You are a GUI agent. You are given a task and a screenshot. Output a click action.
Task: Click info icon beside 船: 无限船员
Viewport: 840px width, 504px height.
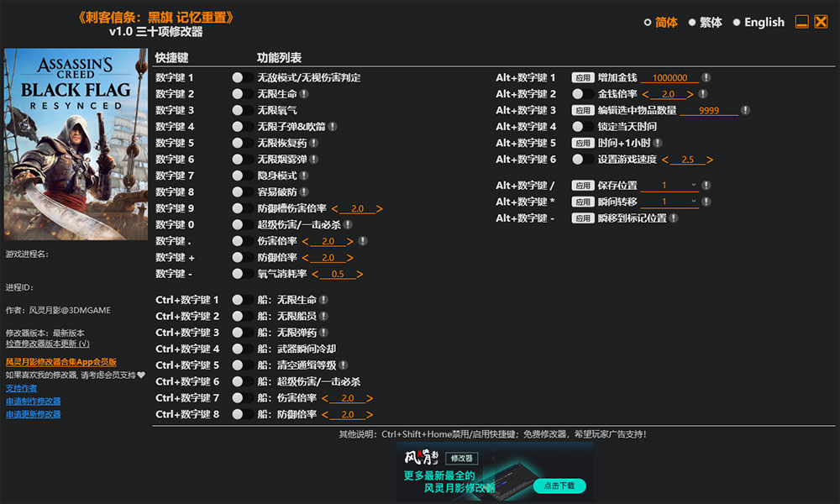tap(323, 316)
